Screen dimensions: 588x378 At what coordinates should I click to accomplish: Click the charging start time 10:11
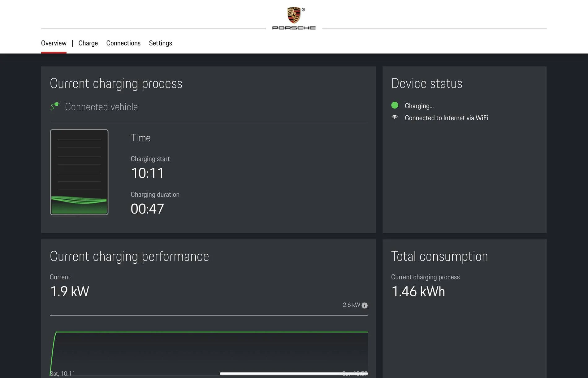pyautogui.click(x=147, y=173)
